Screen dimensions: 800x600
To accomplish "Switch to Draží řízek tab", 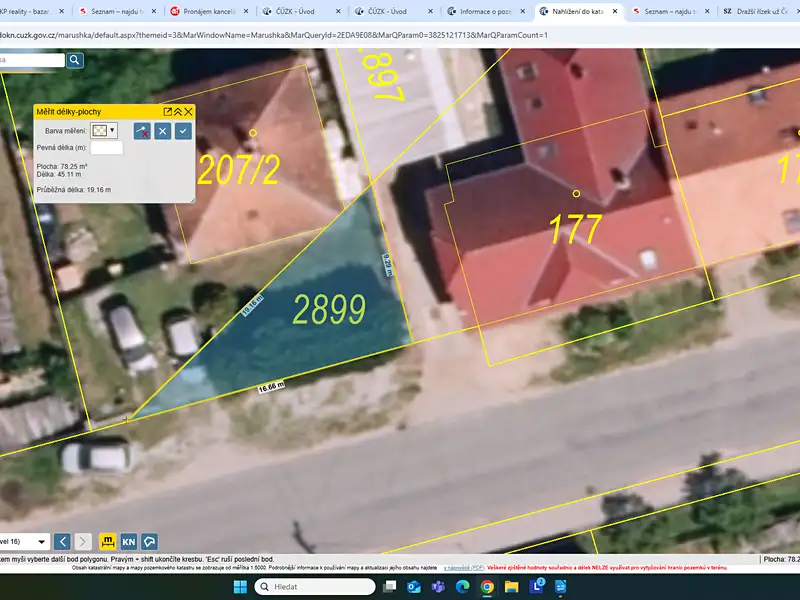I will click(760, 11).
